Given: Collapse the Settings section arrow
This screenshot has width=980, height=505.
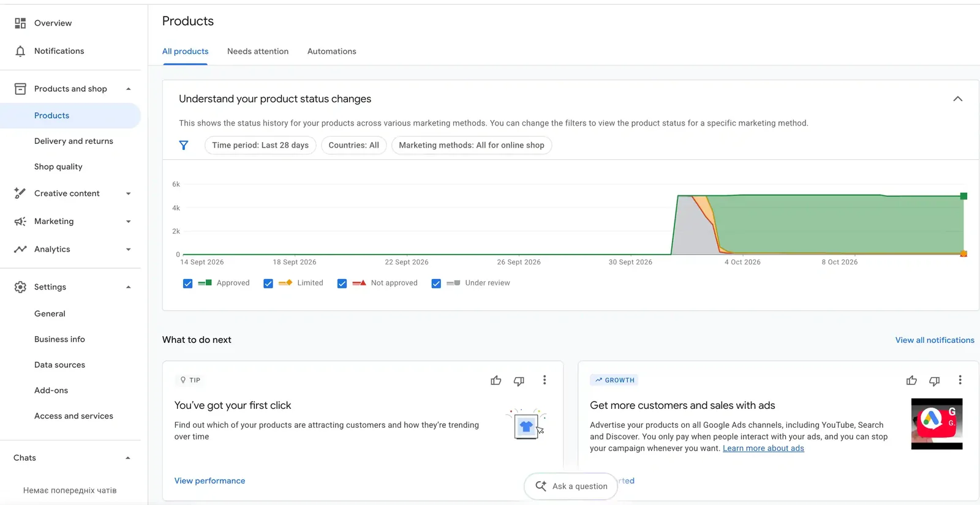Looking at the screenshot, I should click(x=129, y=287).
